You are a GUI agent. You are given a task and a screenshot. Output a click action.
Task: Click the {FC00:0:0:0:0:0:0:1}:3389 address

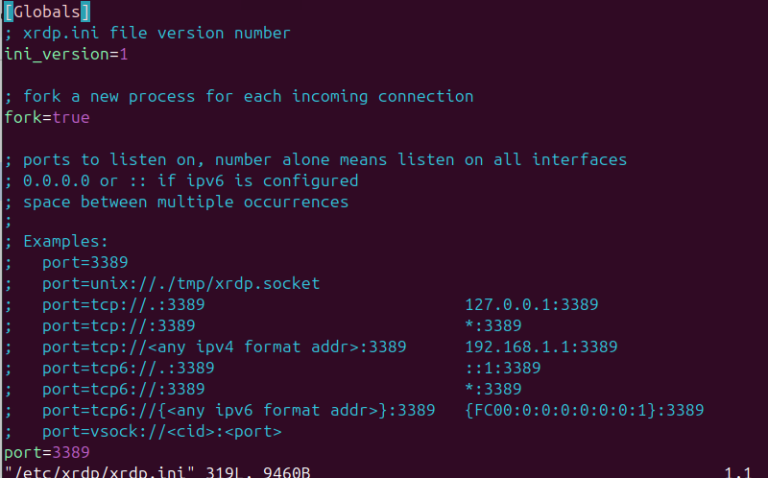pos(584,410)
